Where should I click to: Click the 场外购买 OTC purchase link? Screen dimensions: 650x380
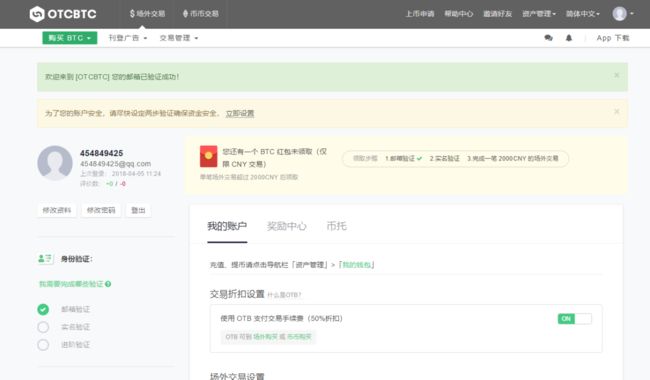(x=265, y=336)
